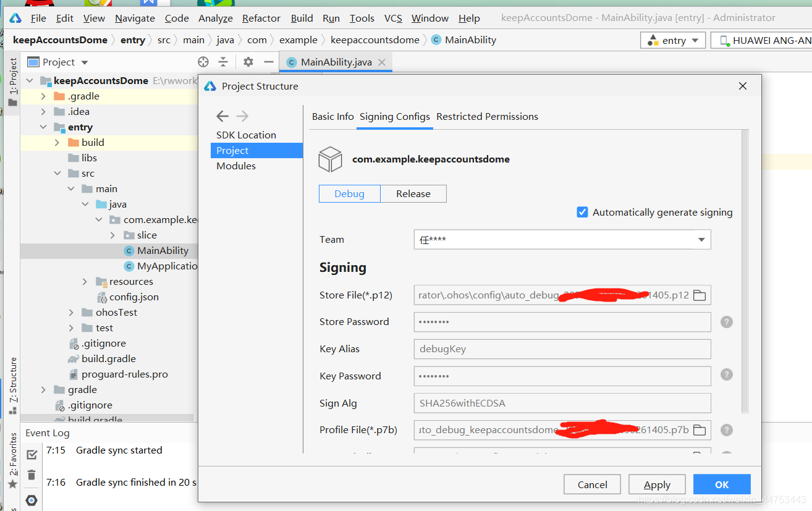
Task: Select SDK Location in Project Structure
Action: click(x=246, y=135)
